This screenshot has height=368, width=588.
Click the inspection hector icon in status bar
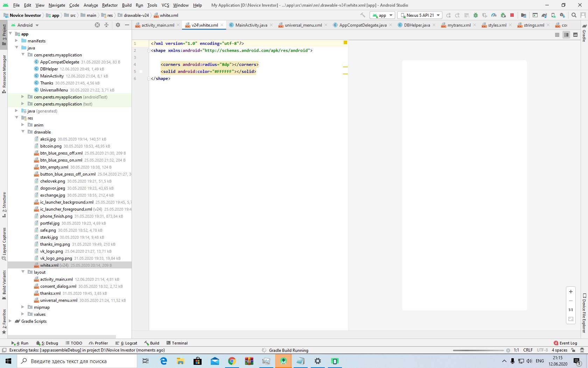click(582, 350)
